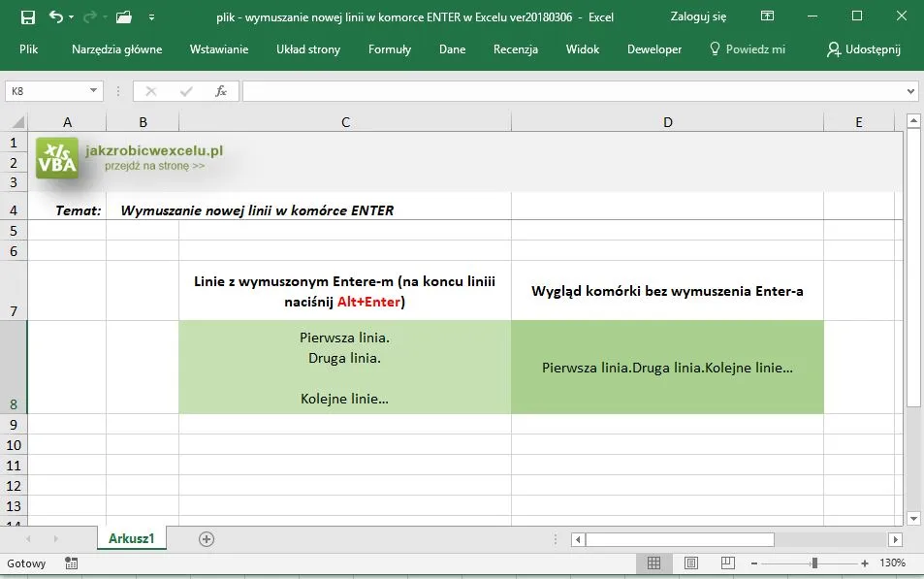Click the Ribbon Display Options icon
The height and width of the screenshot is (579, 924).
coord(767,16)
